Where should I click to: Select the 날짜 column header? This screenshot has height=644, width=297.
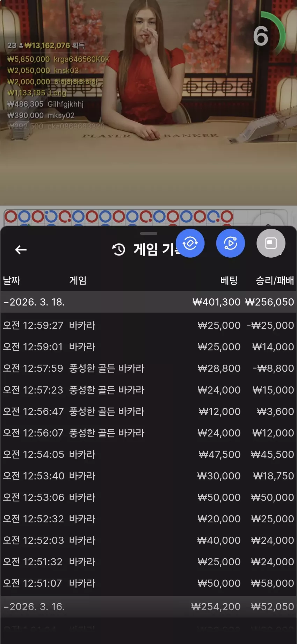tap(12, 280)
